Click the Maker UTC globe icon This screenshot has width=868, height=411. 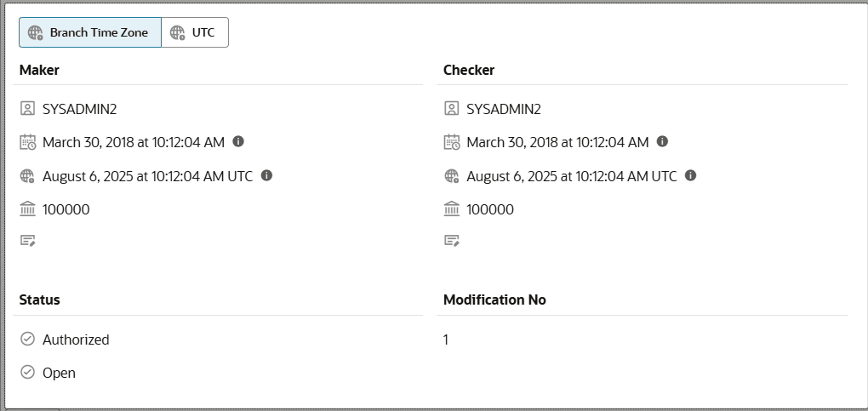click(x=27, y=176)
